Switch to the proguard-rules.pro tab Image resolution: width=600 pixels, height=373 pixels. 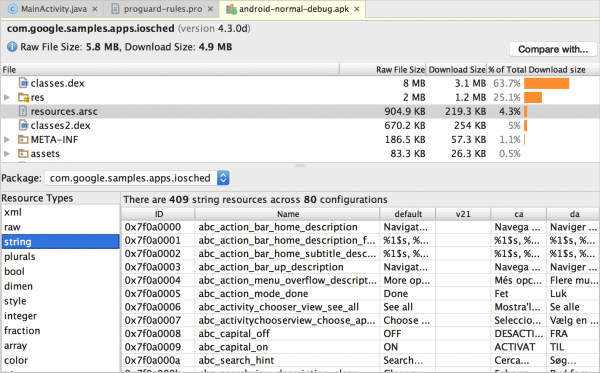point(162,9)
